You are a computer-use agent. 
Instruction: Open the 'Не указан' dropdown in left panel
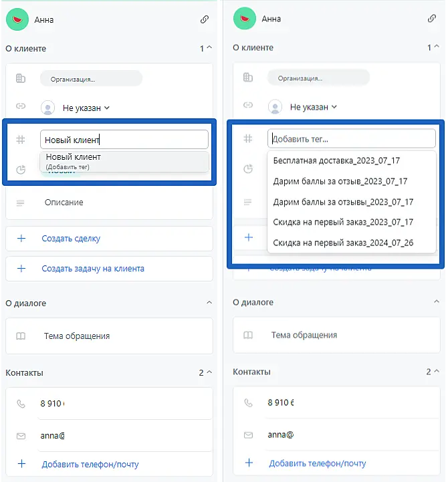[86, 107]
